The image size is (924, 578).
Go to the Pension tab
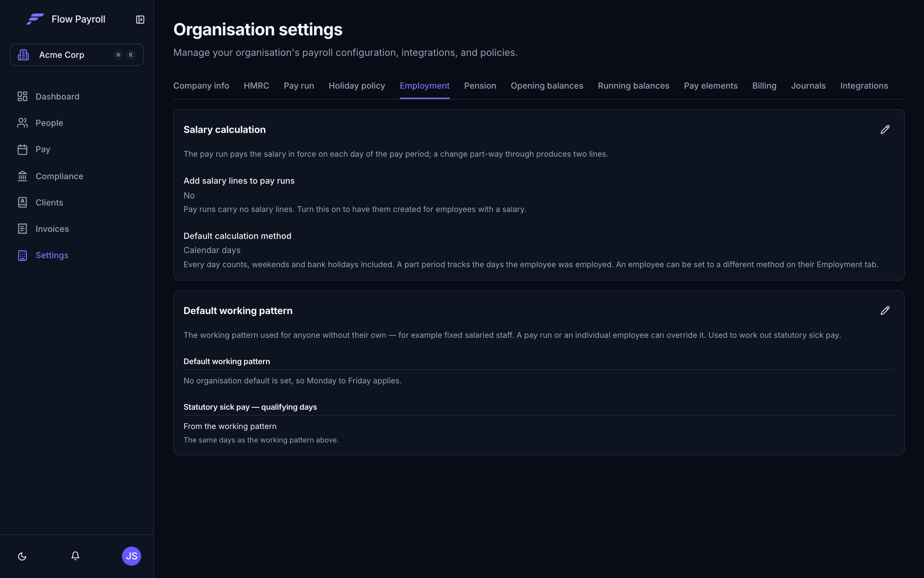(480, 86)
